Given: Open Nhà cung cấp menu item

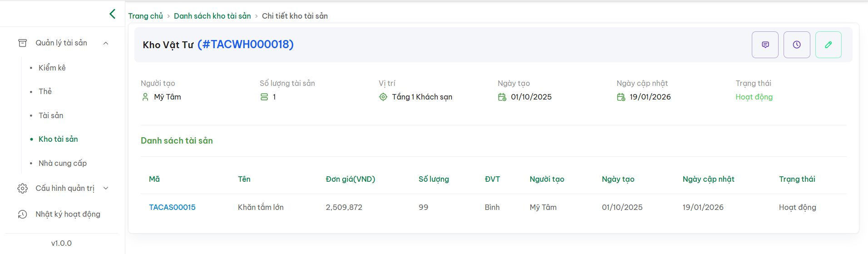Looking at the screenshot, I should point(62,163).
